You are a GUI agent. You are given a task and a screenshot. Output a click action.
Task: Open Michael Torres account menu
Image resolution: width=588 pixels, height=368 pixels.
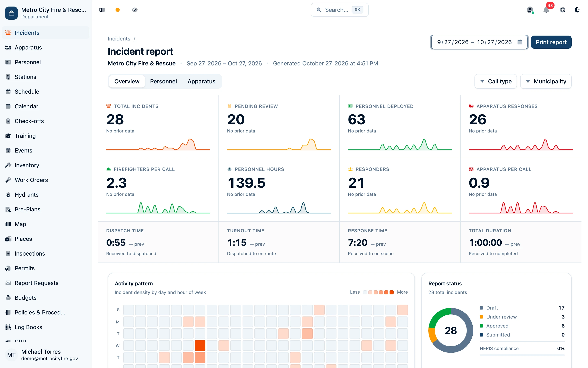[x=46, y=355]
